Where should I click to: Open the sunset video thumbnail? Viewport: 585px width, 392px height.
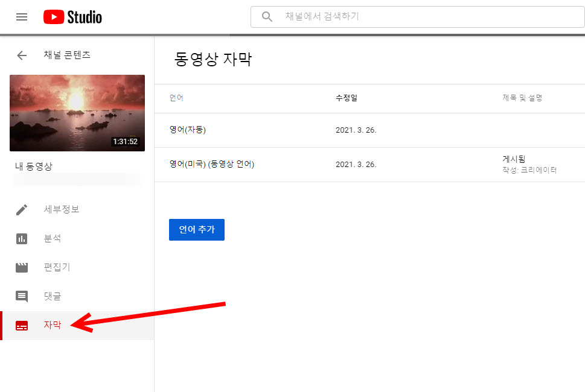point(77,113)
